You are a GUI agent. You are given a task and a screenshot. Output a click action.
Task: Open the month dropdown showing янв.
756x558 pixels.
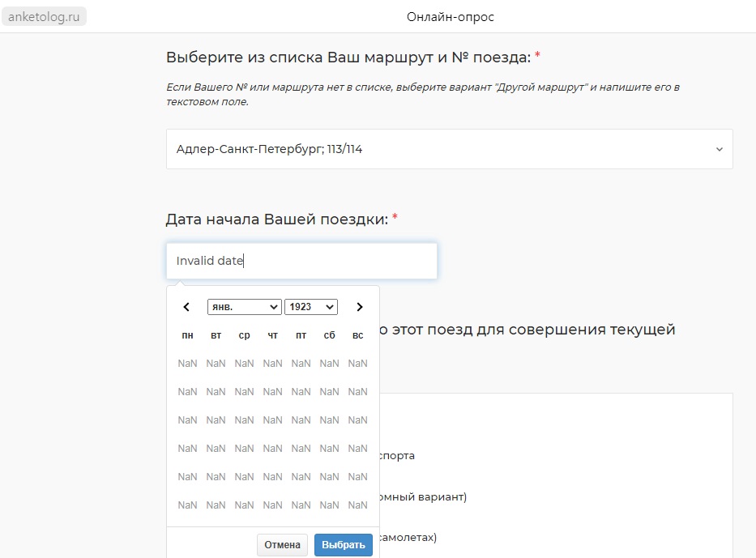point(244,307)
